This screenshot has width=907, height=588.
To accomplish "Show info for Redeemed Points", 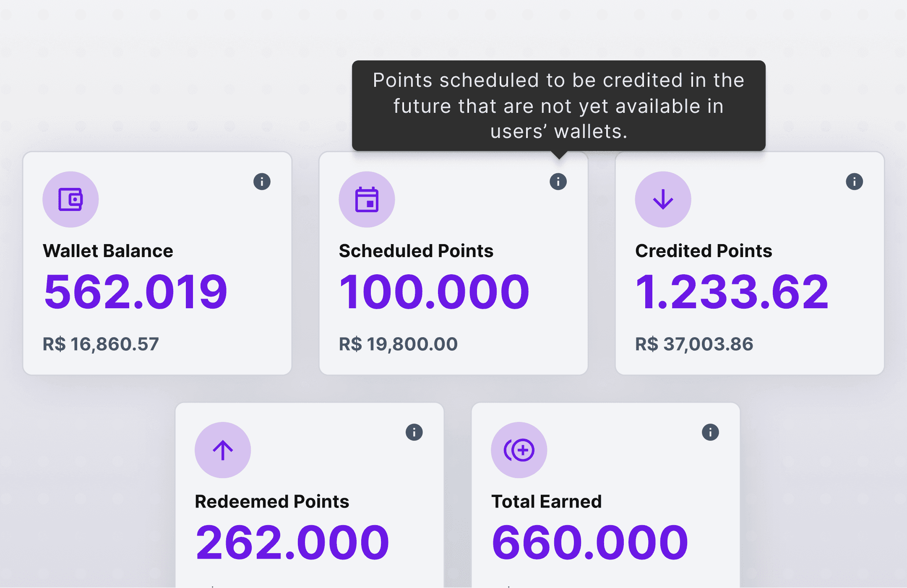I will [414, 432].
